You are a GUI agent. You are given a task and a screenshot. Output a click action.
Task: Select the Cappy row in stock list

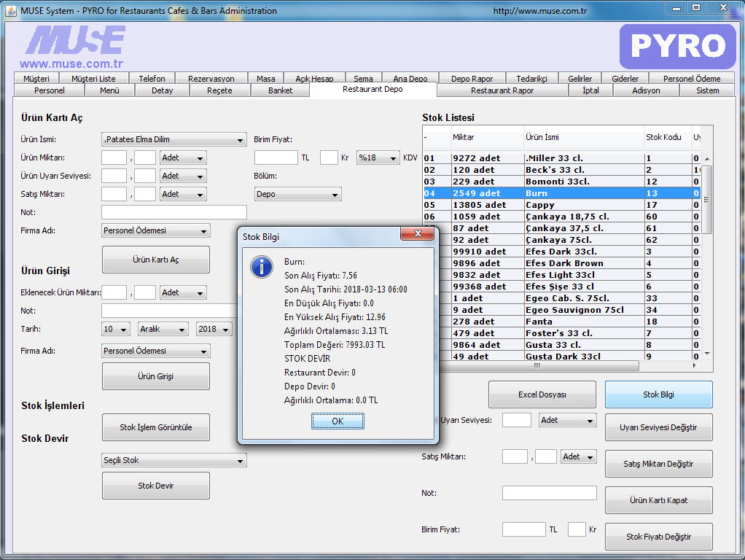click(x=561, y=205)
